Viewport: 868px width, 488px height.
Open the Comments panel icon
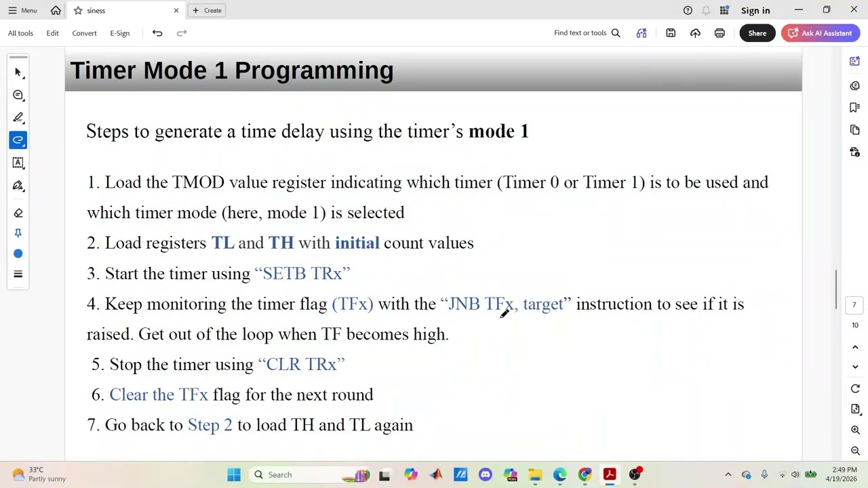[855, 85]
